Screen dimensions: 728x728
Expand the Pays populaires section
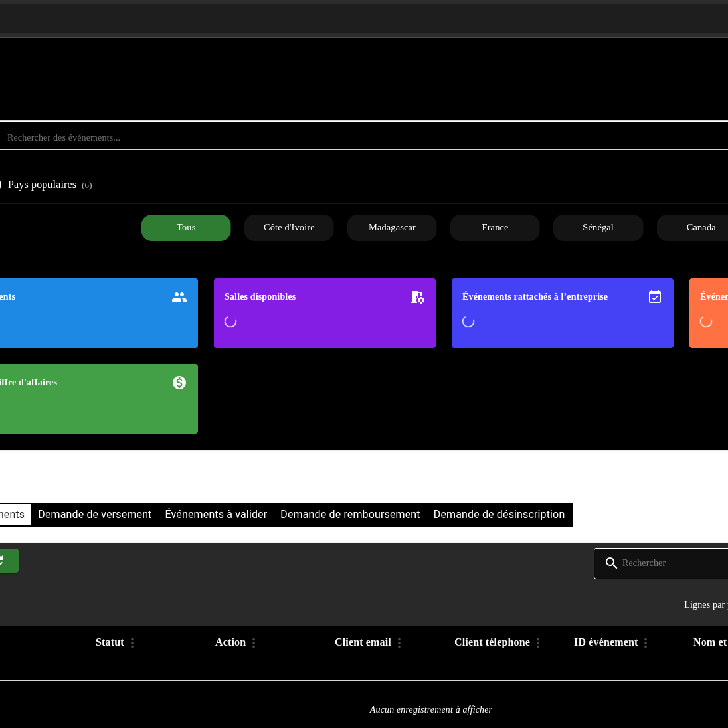click(42, 185)
